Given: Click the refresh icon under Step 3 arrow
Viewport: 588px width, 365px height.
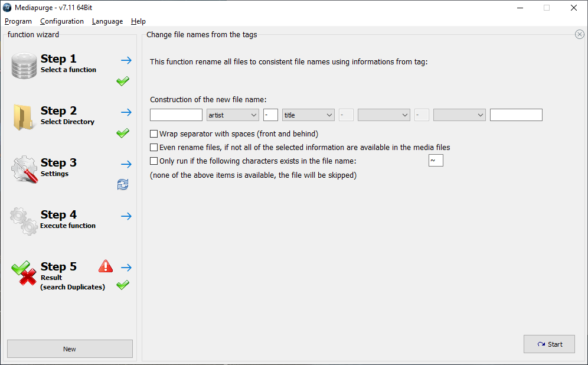Looking at the screenshot, I should click(123, 184).
